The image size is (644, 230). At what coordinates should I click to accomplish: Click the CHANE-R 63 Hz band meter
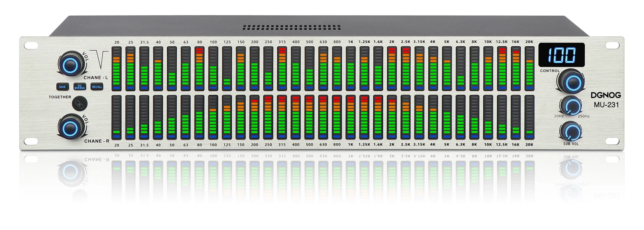click(186, 117)
